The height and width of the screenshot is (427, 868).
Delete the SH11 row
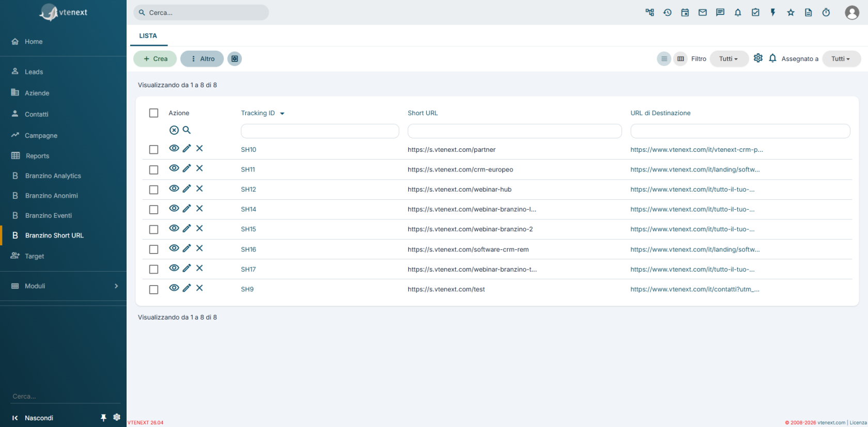pyautogui.click(x=199, y=168)
